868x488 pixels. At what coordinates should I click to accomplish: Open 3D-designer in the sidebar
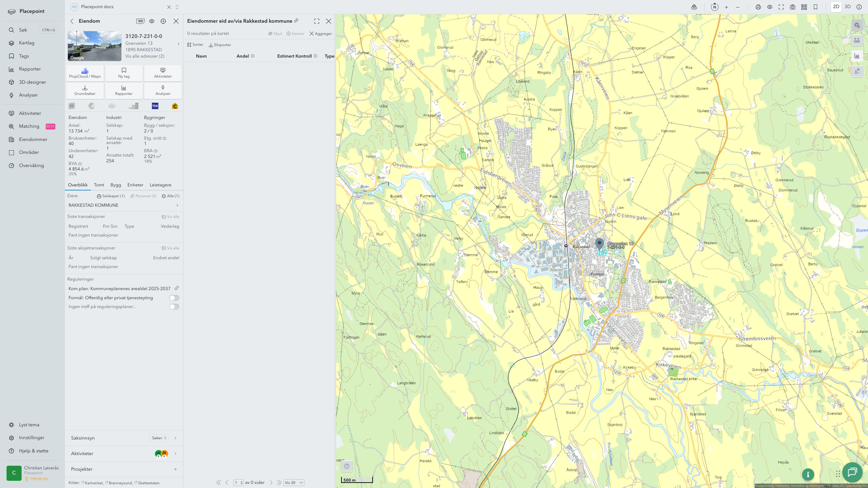point(33,82)
